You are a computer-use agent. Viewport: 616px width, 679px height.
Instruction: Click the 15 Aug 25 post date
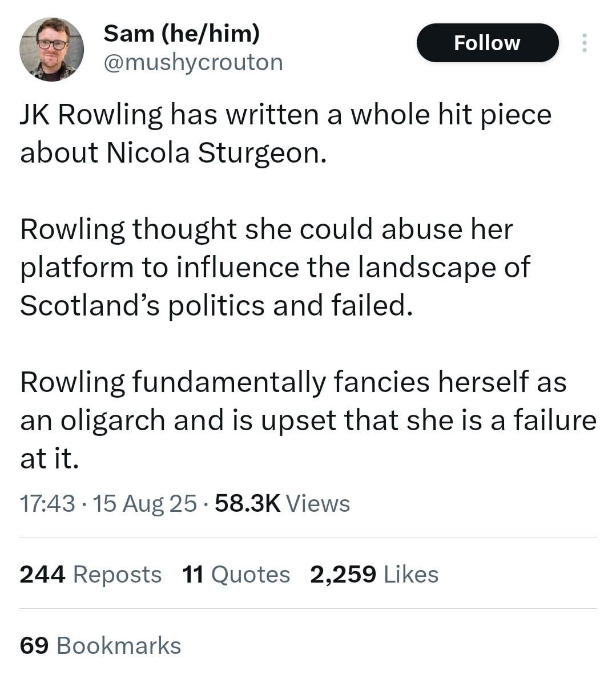click(x=145, y=503)
